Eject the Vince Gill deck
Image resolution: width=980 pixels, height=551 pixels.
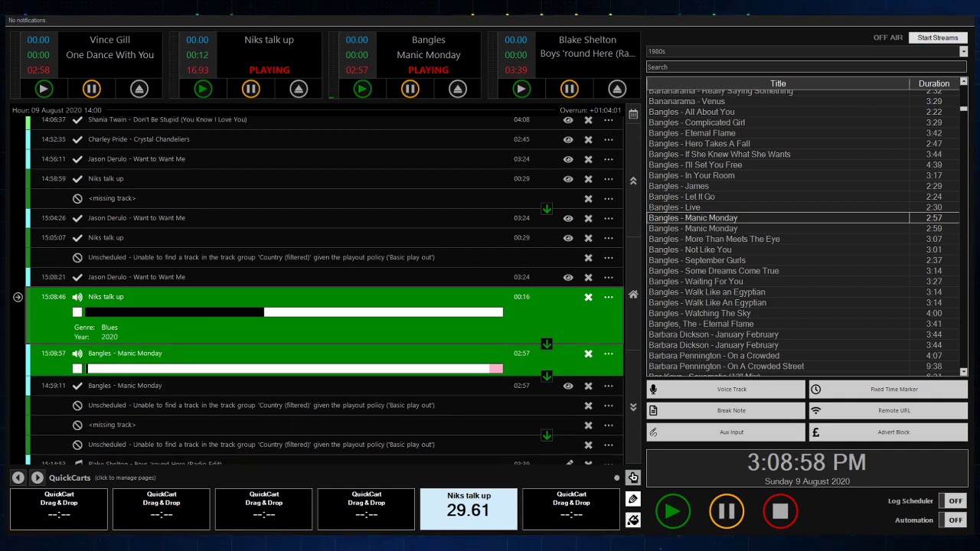[139, 89]
